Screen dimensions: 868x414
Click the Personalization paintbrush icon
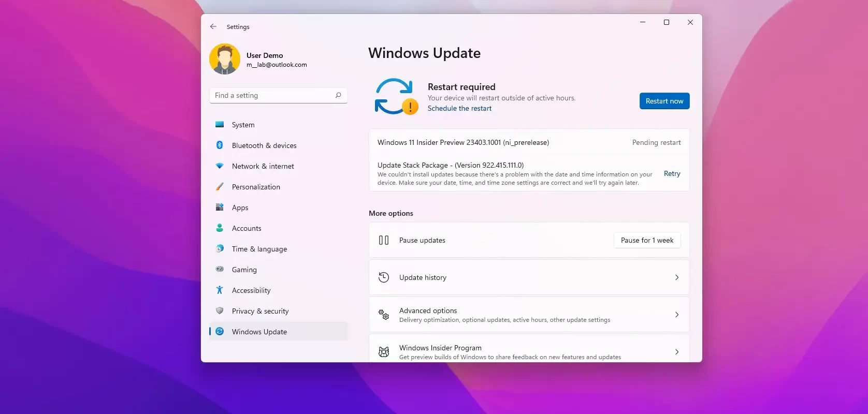[x=220, y=187]
